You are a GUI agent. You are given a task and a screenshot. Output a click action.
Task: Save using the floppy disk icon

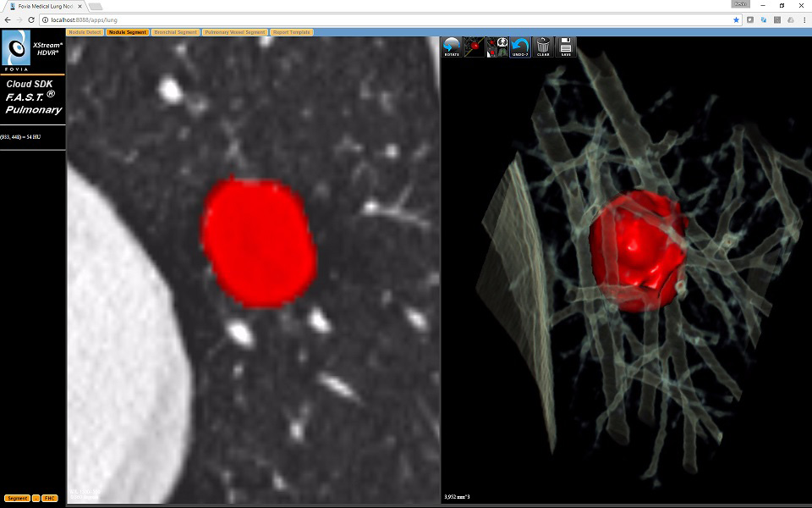click(565, 47)
